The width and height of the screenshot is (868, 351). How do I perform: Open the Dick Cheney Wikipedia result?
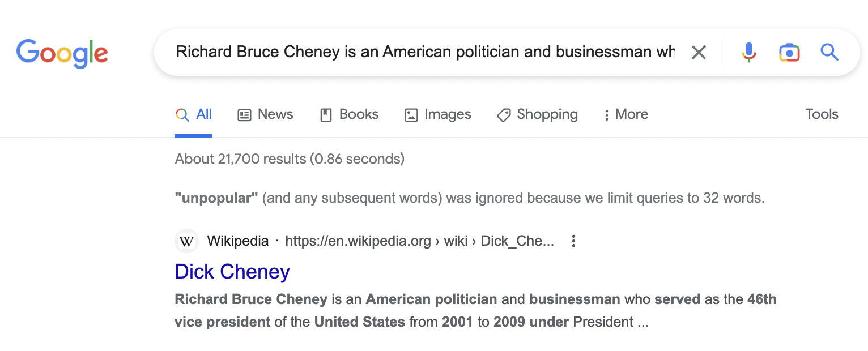[232, 272]
